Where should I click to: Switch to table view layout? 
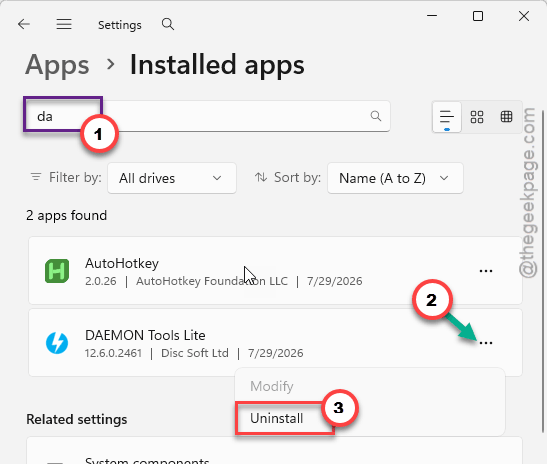pyautogui.click(x=507, y=117)
